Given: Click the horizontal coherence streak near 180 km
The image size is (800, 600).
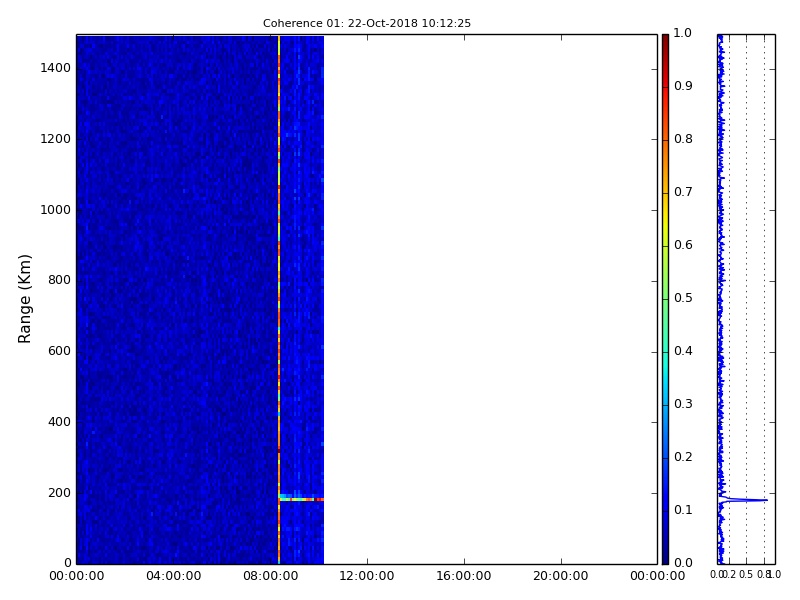Looking at the screenshot, I should click(x=301, y=499).
